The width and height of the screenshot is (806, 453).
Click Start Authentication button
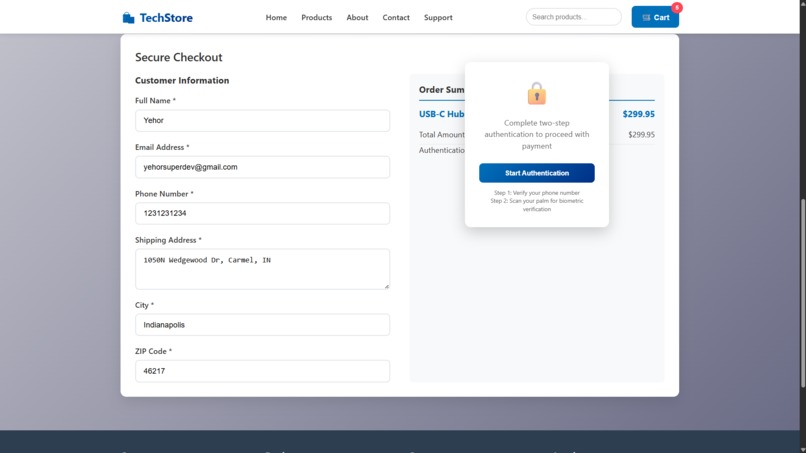537,173
